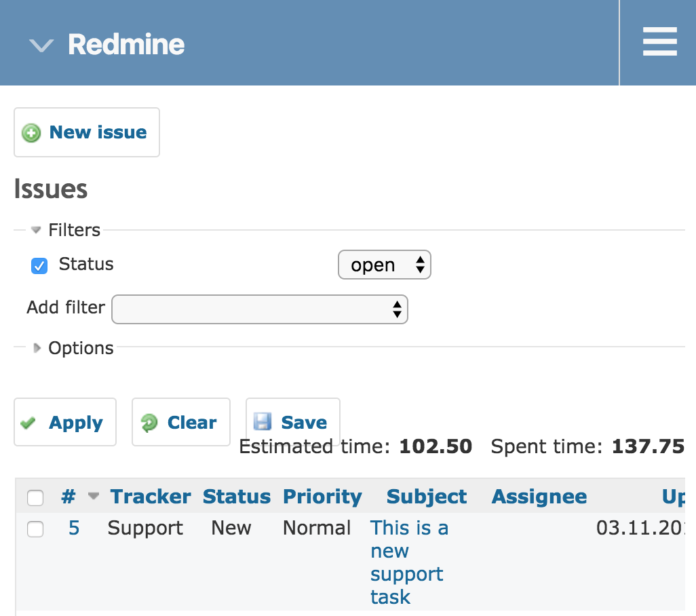Open the hamburger menu icon
The image size is (696, 616).
pyautogui.click(x=659, y=41)
